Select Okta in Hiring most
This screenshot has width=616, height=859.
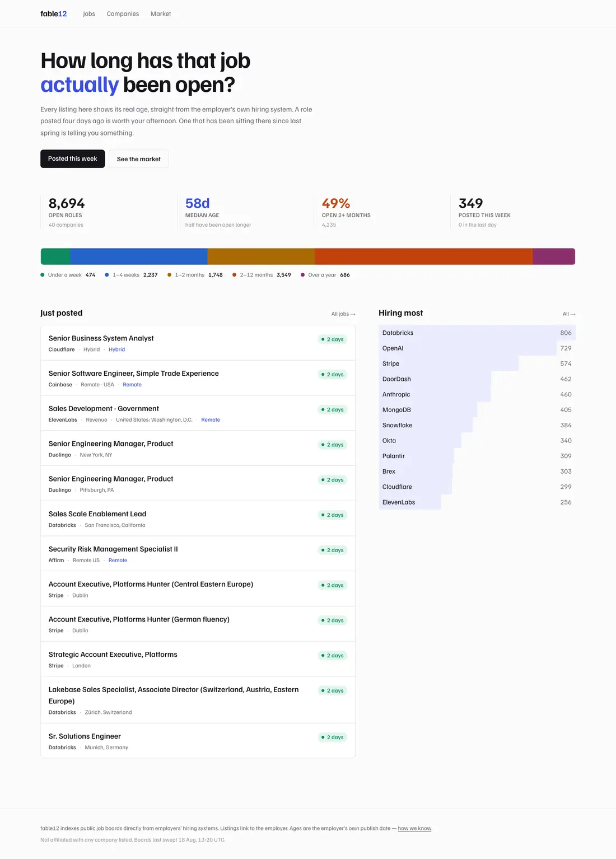[x=477, y=441]
